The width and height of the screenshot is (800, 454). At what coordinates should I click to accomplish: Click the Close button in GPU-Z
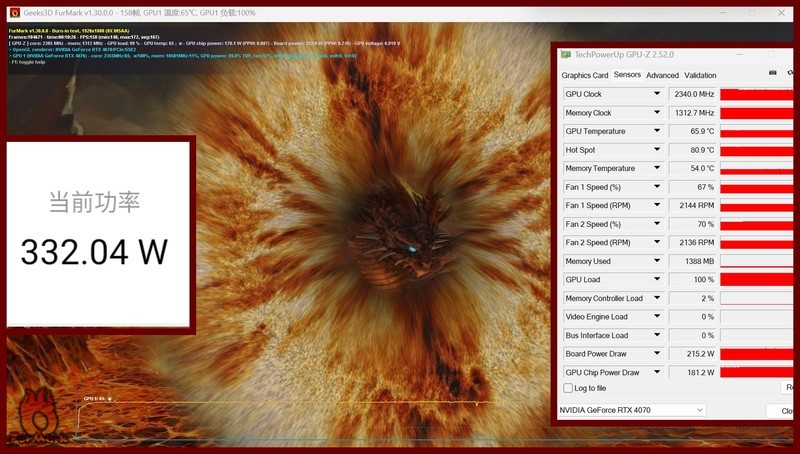pyautogui.click(x=785, y=411)
